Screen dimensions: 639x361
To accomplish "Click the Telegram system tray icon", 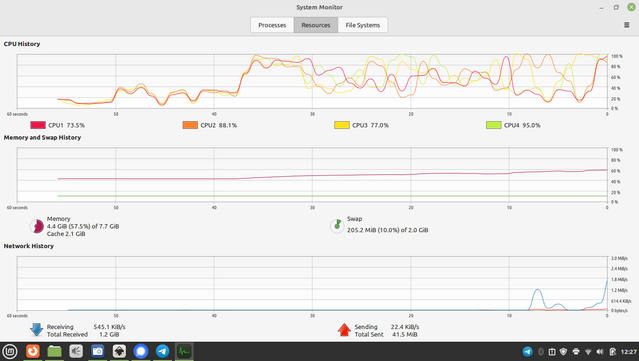I will click(x=527, y=352).
